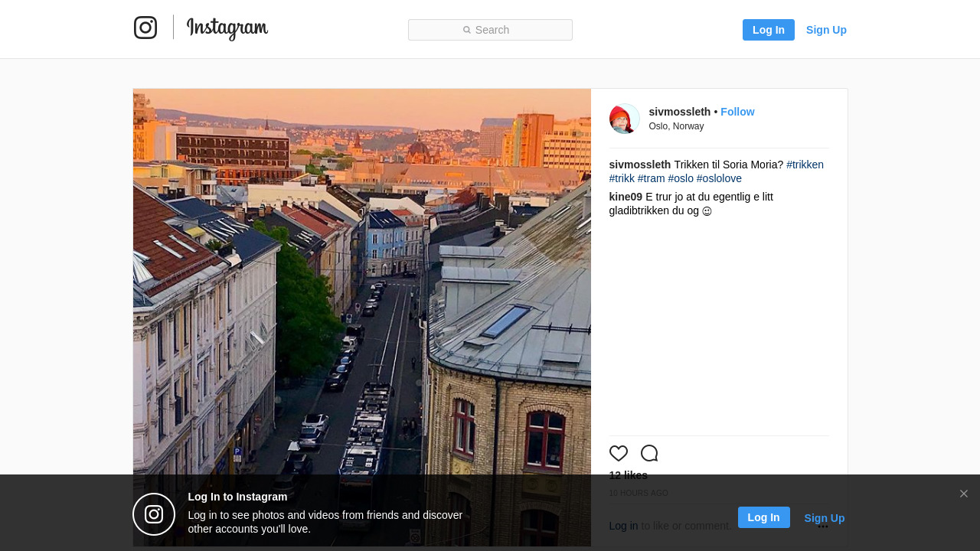Open the three-dot more options menu
The height and width of the screenshot is (551, 980).
[x=823, y=527]
